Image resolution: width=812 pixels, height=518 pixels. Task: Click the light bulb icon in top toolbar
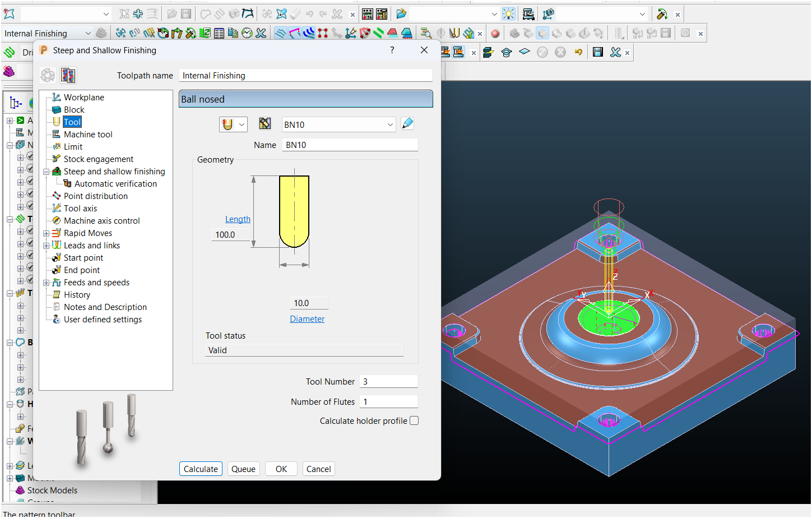click(508, 14)
